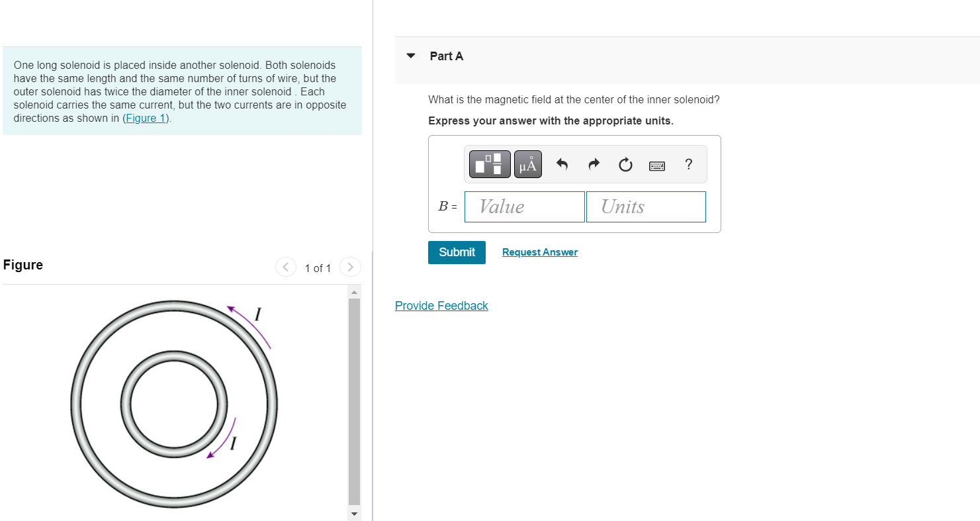Go to next figure arrow

click(351, 267)
